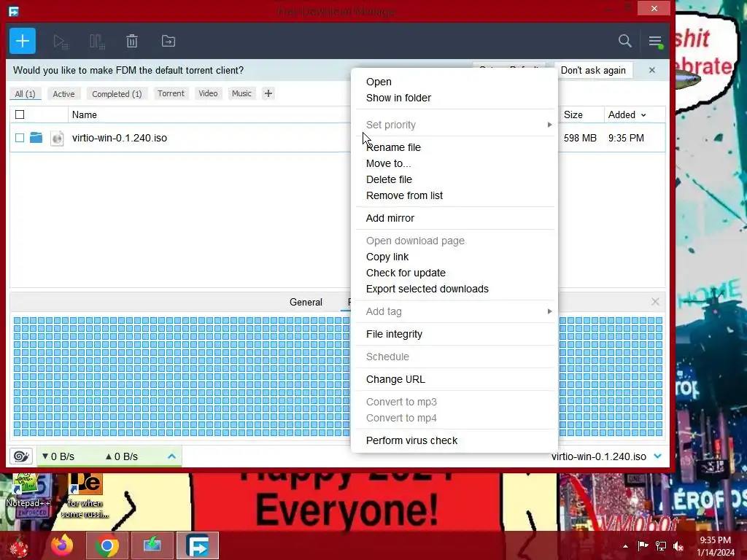Choose Export selected downloads

[427, 289]
